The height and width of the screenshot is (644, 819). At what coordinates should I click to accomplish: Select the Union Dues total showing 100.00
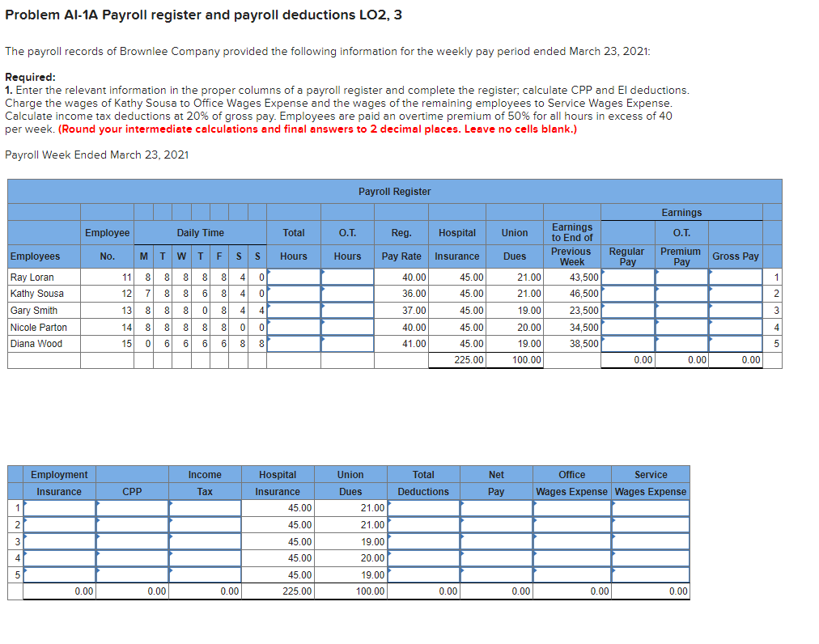(x=514, y=359)
